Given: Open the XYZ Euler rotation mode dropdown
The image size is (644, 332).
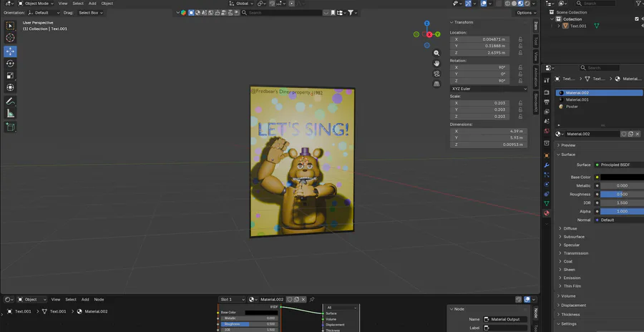Looking at the screenshot, I should click(489, 89).
